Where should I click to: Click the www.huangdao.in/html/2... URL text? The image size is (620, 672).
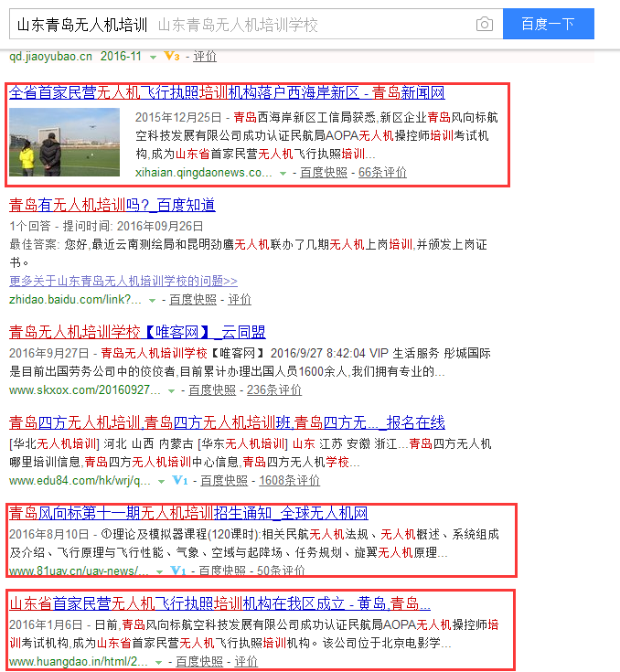79,661
